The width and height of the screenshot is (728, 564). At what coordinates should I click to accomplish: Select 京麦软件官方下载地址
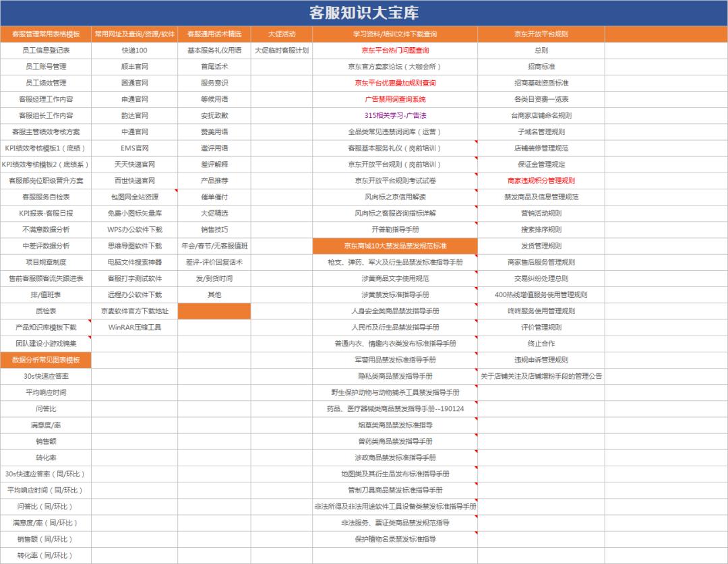(x=135, y=311)
